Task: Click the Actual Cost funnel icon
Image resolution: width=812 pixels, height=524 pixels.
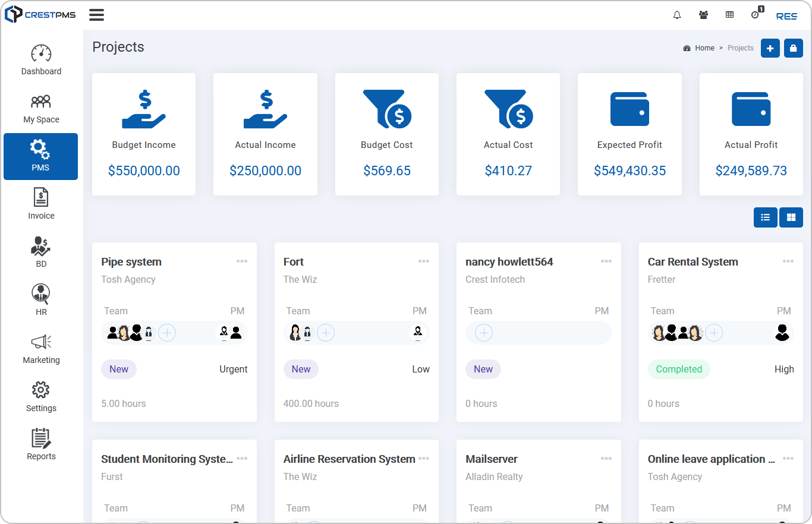Action: coord(509,109)
